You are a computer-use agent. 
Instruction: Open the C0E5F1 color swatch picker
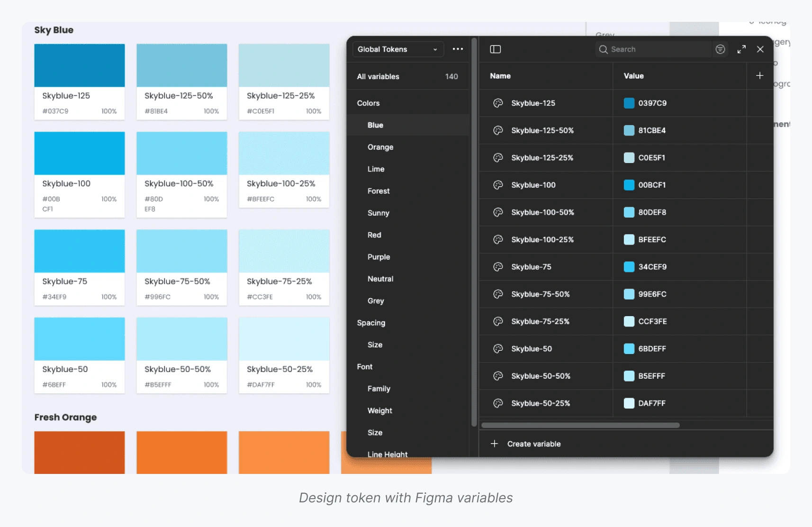tap(629, 158)
